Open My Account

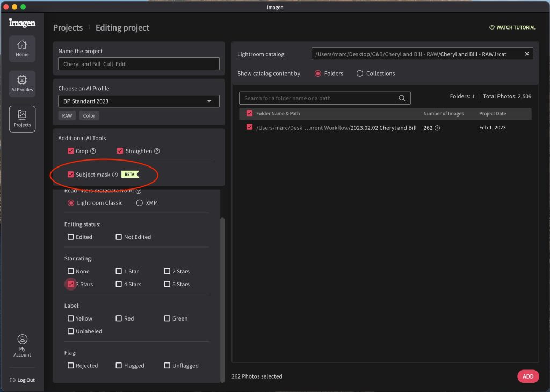tap(22, 345)
